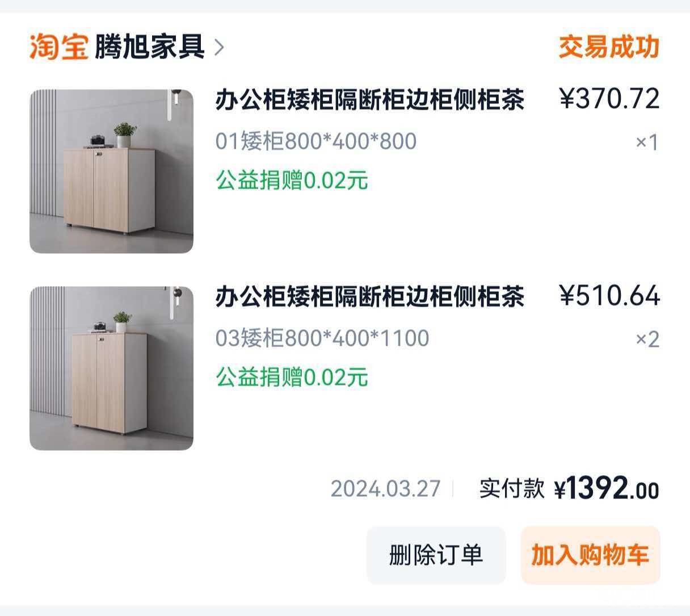Tap second item's 公益捐赠0.02元 label
The width and height of the screenshot is (690, 616).
(292, 376)
